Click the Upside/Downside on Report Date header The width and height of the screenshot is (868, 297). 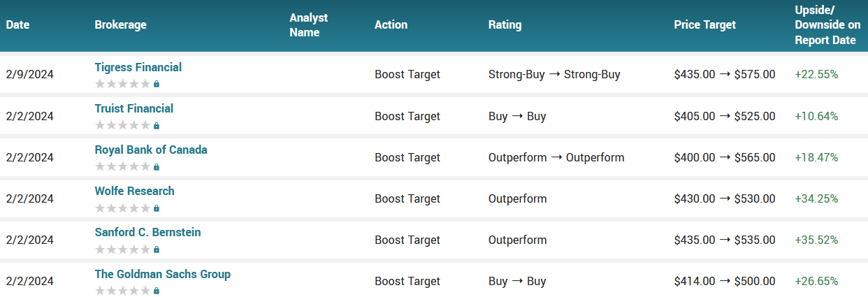pyautogui.click(x=825, y=25)
